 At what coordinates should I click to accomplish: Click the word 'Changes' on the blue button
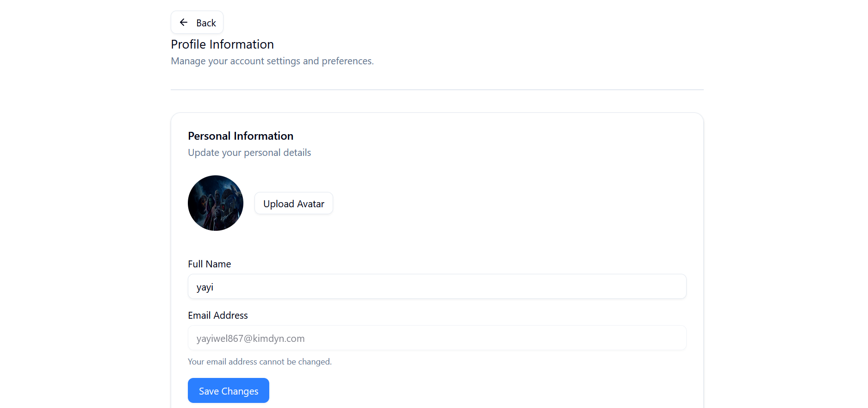(x=240, y=391)
